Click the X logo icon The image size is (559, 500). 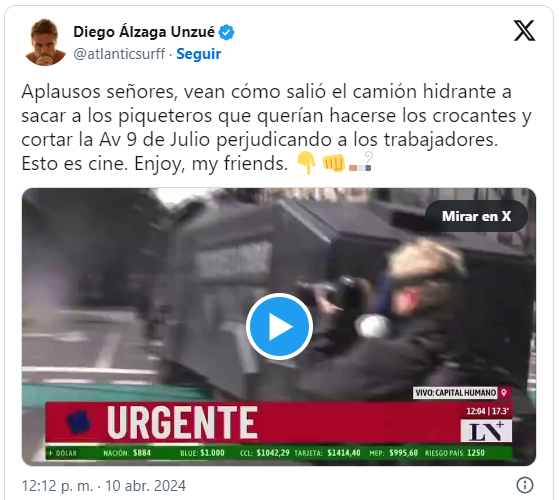pyautogui.click(x=524, y=31)
